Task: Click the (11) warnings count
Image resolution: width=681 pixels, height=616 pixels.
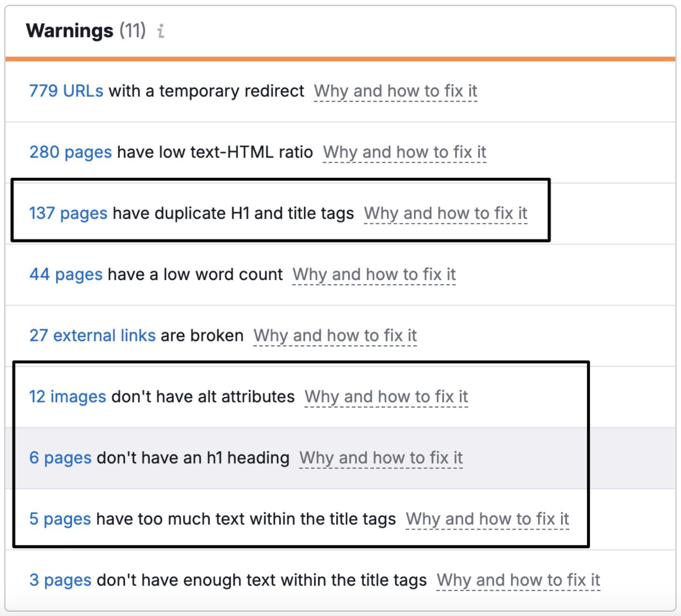Action: coord(132,31)
